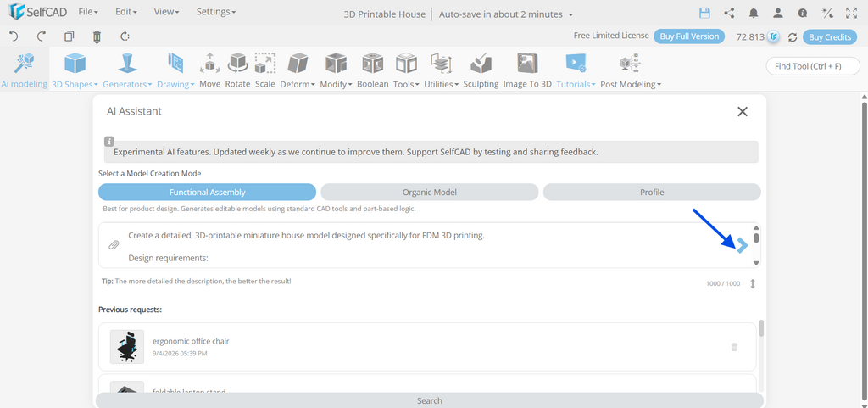
Task: Open notifications bell
Action: click(x=754, y=13)
